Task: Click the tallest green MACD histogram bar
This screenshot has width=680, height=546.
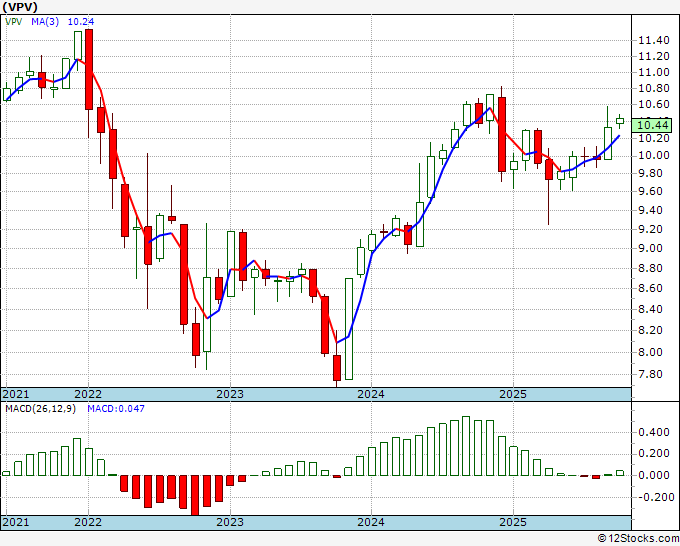Action: [x=466, y=446]
